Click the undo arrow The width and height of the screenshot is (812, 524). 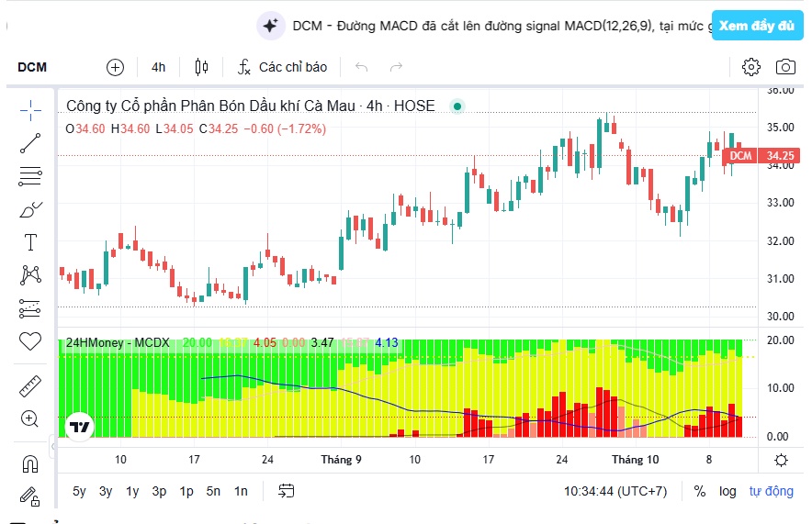click(x=362, y=67)
